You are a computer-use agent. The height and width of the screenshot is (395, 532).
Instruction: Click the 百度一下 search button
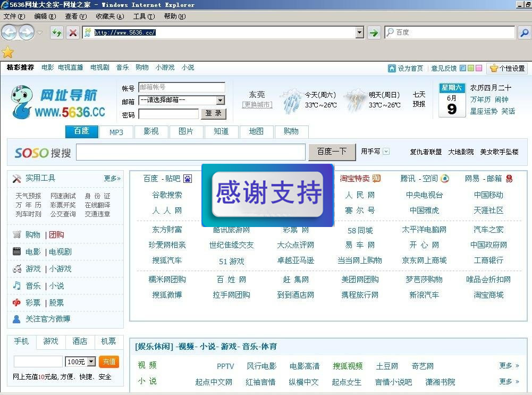pos(332,152)
